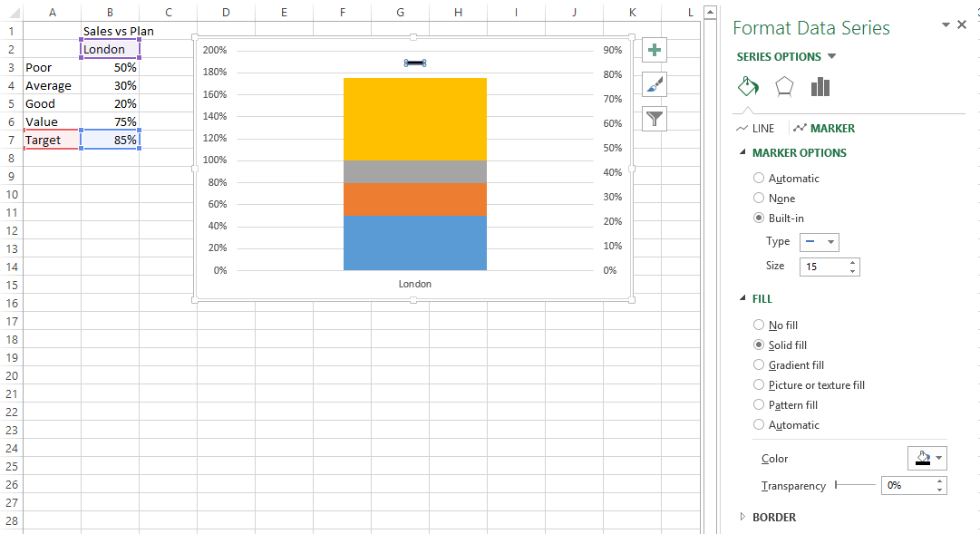
Task: Increase Transparency with up spinner
Action: click(939, 481)
